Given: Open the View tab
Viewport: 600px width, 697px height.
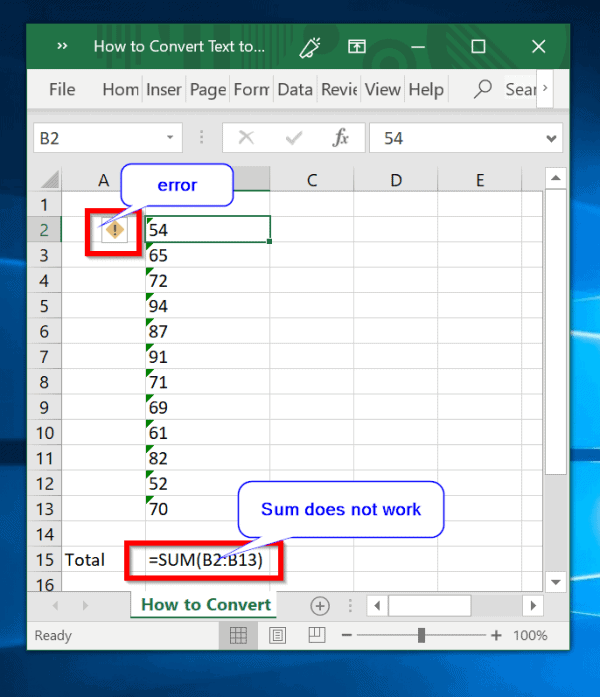Looking at the screenshot, I should point(383,89).
